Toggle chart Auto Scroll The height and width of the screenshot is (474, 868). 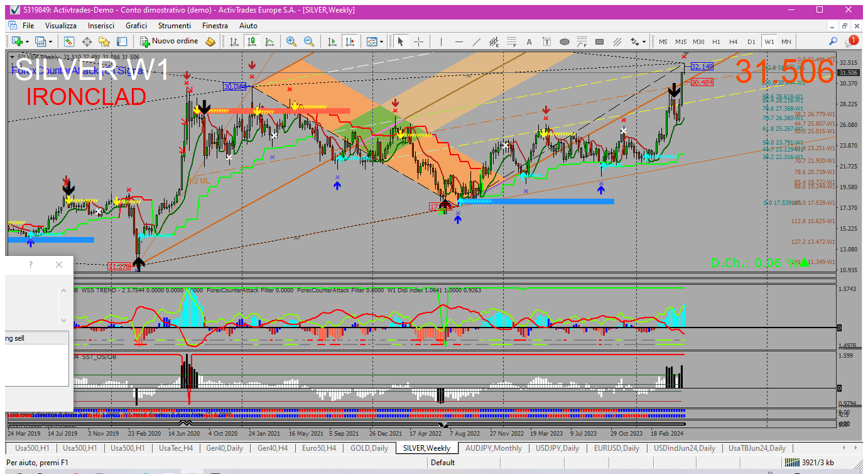point(332,41)
